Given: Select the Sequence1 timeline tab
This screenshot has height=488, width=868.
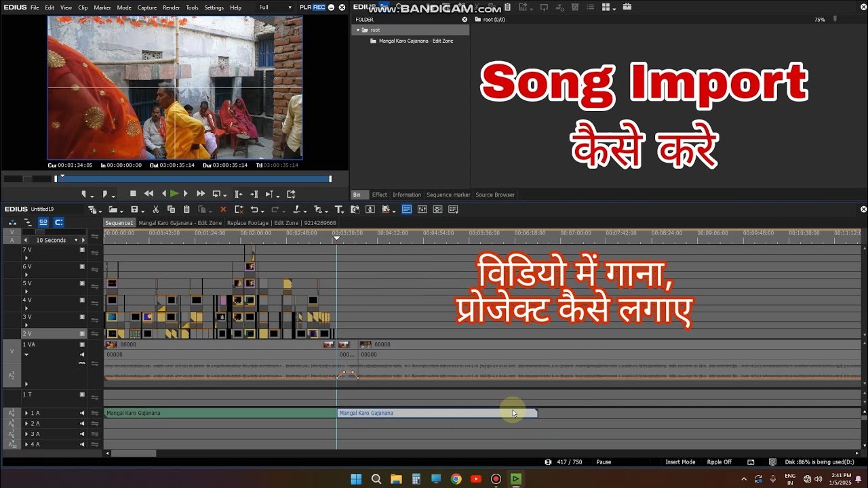Looking at the screenshot, I should point(119,222).
